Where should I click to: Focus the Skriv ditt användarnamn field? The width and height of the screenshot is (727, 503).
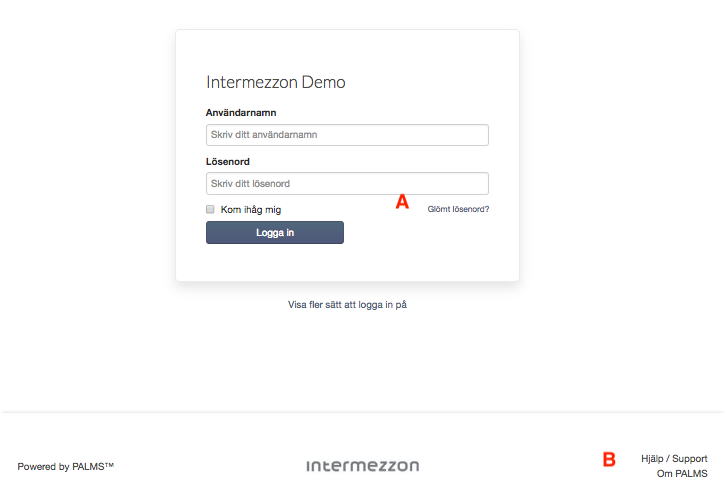click(x=347, y=135)
